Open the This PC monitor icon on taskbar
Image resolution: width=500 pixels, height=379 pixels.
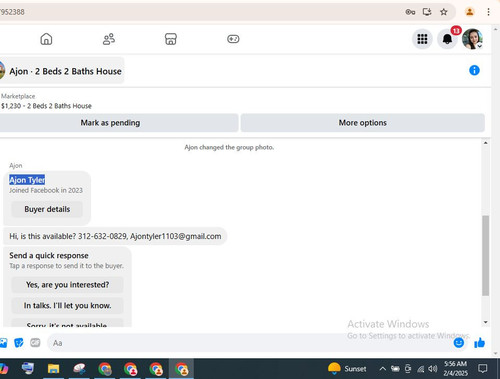click(x=28, y=369)
